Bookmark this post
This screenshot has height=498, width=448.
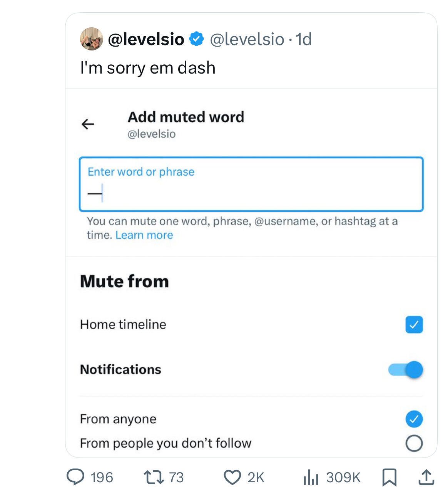point(389,477)
